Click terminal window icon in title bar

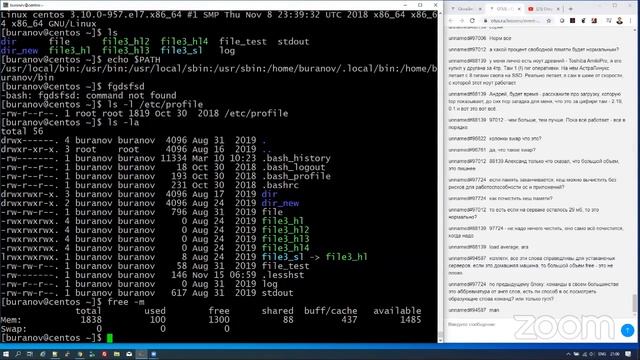pyautogui.click(x=5, y=5)
